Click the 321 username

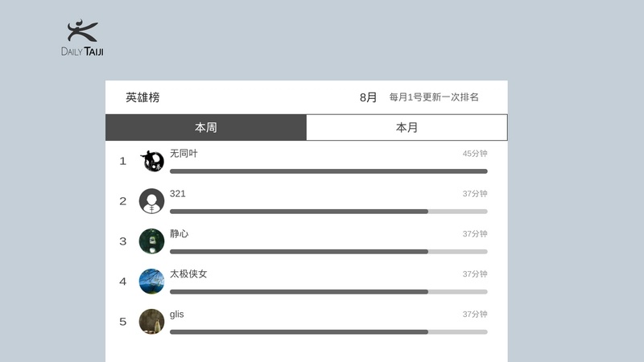click(178, 193)
